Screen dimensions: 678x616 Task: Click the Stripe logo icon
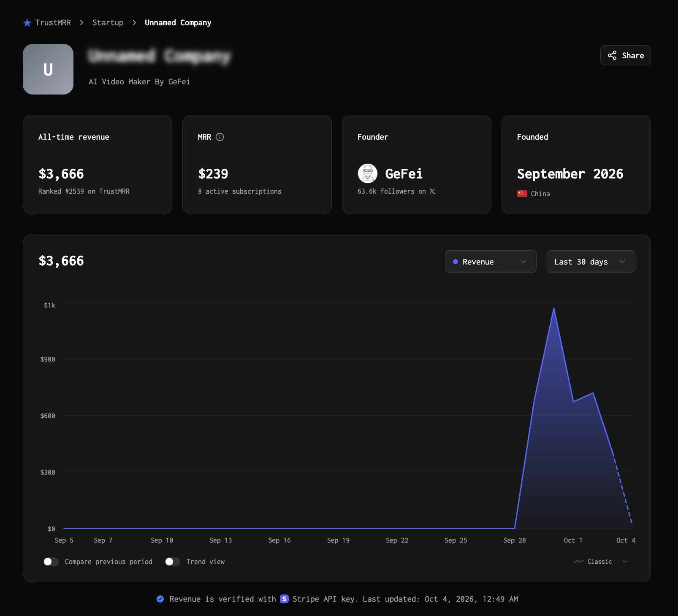click(285, 599)
